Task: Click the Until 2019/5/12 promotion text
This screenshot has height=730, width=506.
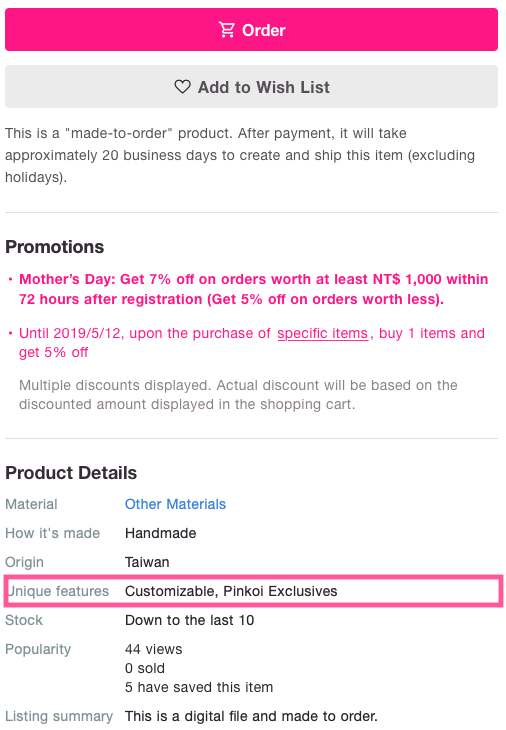Action: pos(252,343)
